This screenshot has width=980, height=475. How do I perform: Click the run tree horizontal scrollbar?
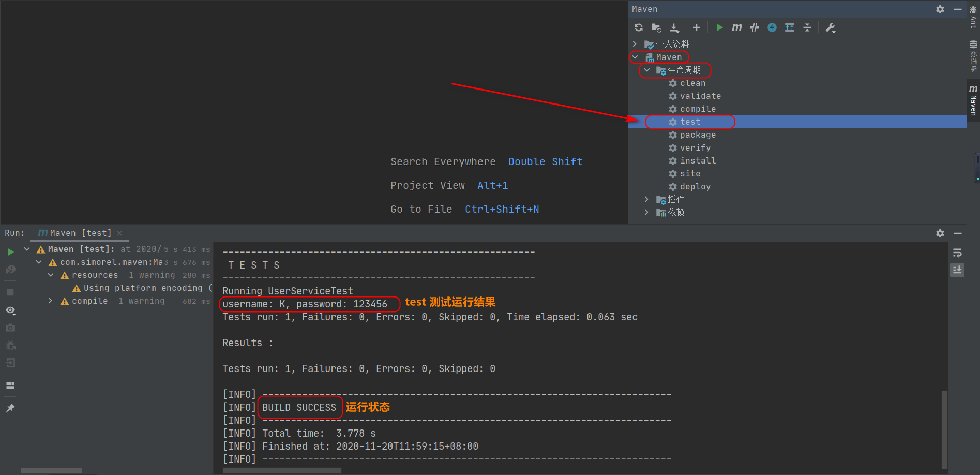click(x=51, y=471)
